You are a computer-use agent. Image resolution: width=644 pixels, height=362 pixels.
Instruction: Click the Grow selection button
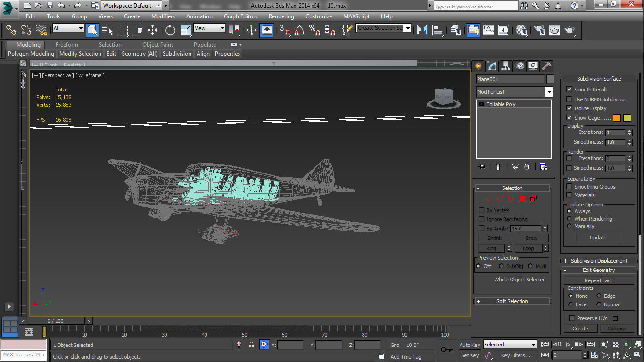click(531, 238)
